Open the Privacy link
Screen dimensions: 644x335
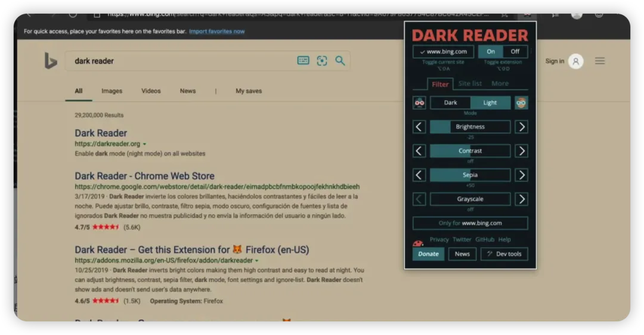[x=439, y=240]
